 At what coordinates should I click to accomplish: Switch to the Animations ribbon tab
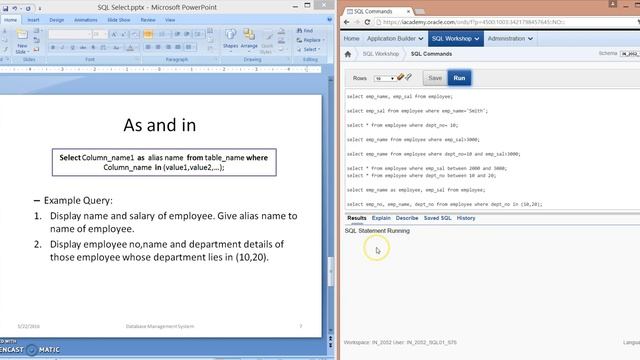click(86, 20)
